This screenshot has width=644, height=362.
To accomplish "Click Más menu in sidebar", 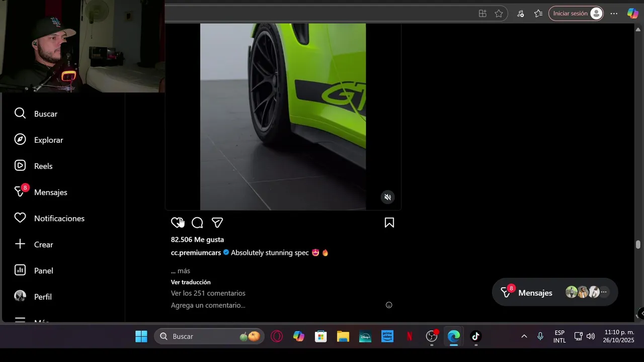I will click(x=32, y=320).
